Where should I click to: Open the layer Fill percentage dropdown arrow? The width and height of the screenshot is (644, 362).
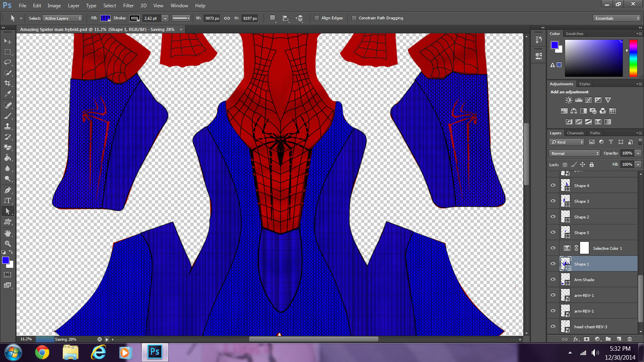pos(638,165)
